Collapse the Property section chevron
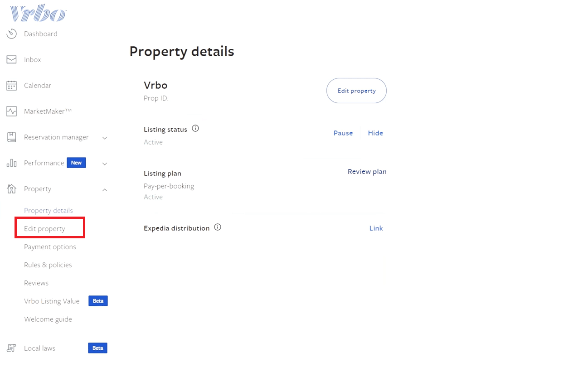Image resolution: width=588 pixels, height=367 pixels. click(x=105, y=190)
